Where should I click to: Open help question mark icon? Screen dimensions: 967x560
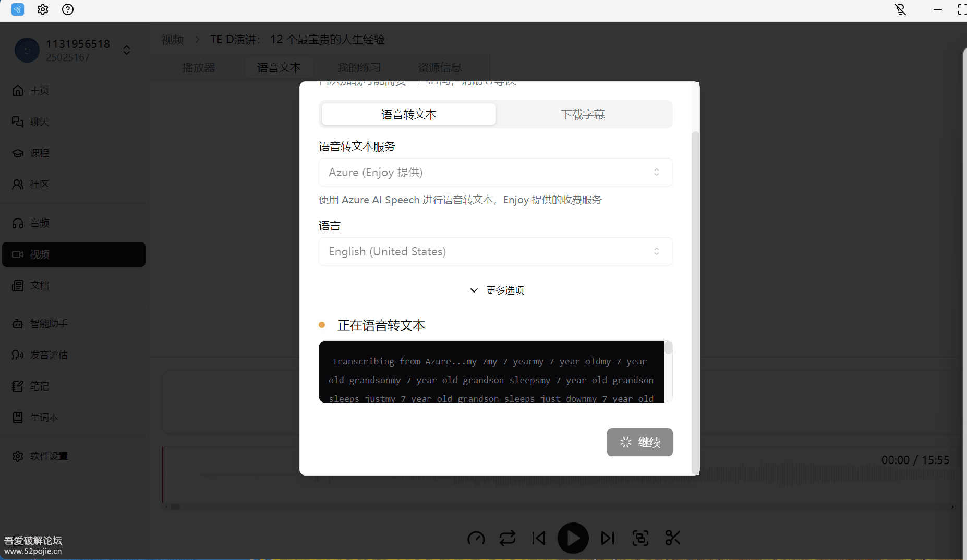pyautogui.click(x=68, y=9)
